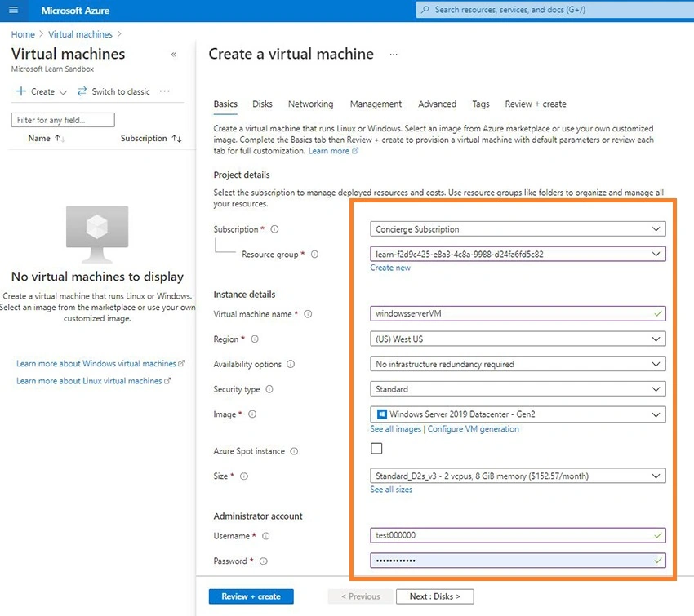Switch to the Advanced tab
This screenshot has height=616, width=694.
[438, 104]
